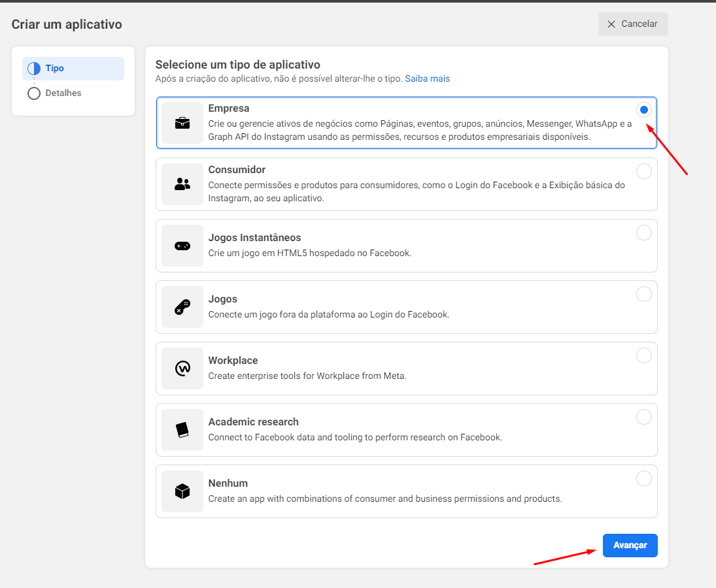Select the Consumidor radio button
The height and width of the screenshot is (588, 716).
point(644,171)
